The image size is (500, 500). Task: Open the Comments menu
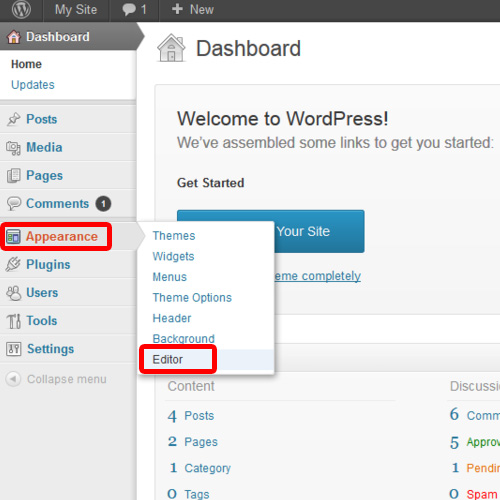coord(58,203)
